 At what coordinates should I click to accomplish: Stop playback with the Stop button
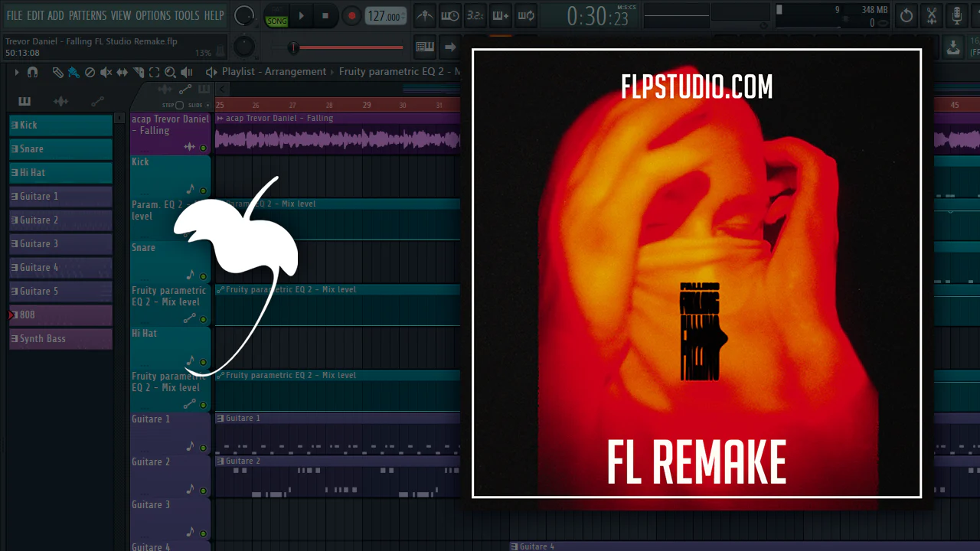pyautogui.click(x=325, y=15)
